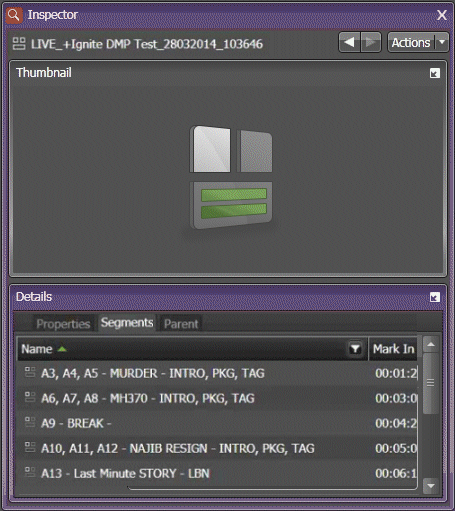Switch to the Properties tab
The height and width of the screenshot is (511, 455).
click(x=63, y=324)
